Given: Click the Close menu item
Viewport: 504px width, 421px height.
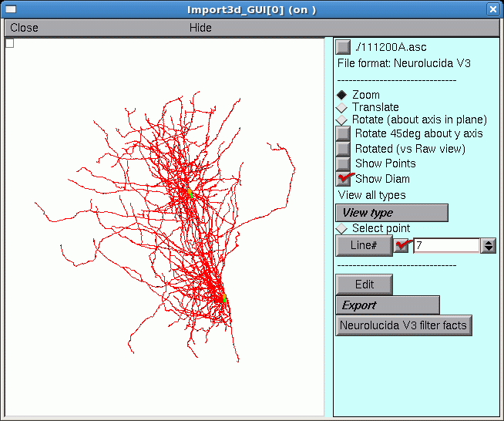Looking at the screenshot, I should coord(25,28).
